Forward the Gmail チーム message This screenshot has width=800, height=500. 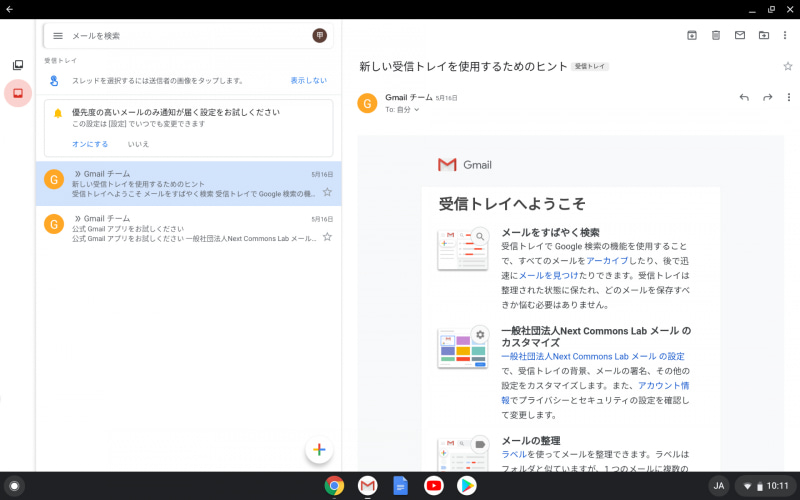(x=767, y=97)
